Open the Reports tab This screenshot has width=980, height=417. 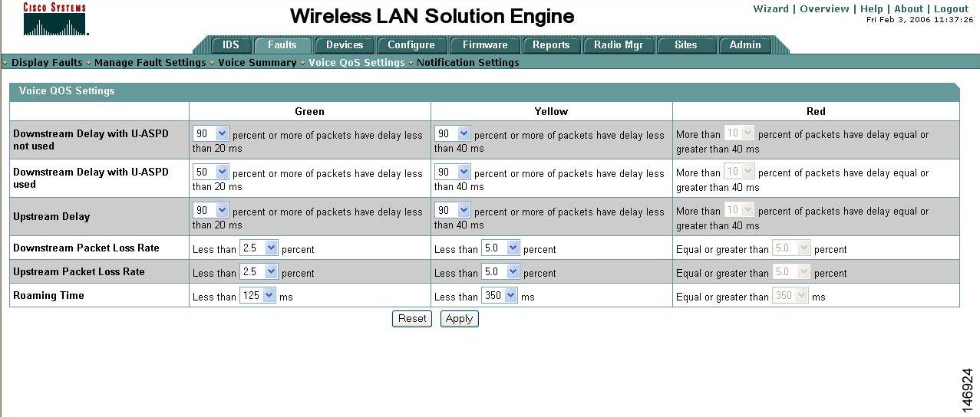tap(551, 45)
